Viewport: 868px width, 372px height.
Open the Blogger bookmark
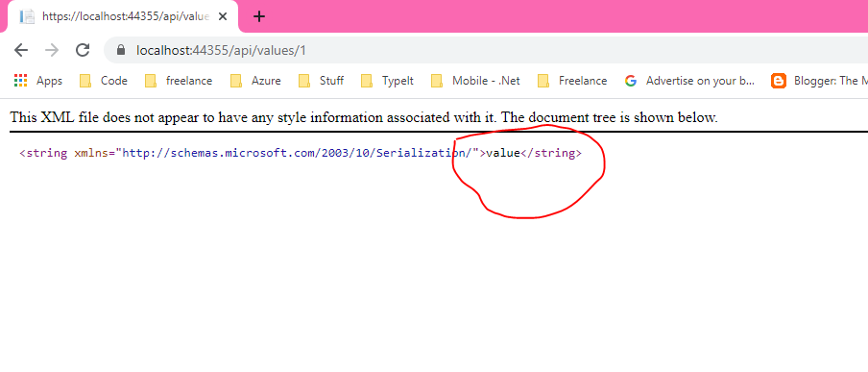[819, 81]
